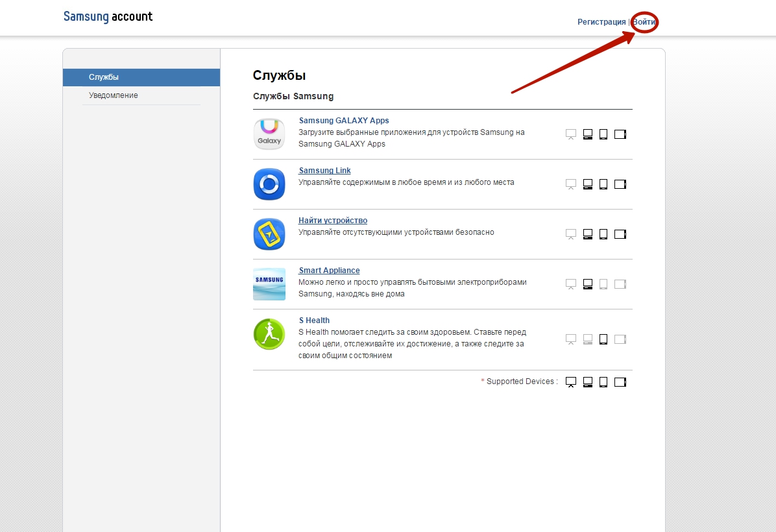The height and width of the screenshot is (532, 776).
Task: Click phone device icon in Samsung Link row
Action: [x=603, y=184]
